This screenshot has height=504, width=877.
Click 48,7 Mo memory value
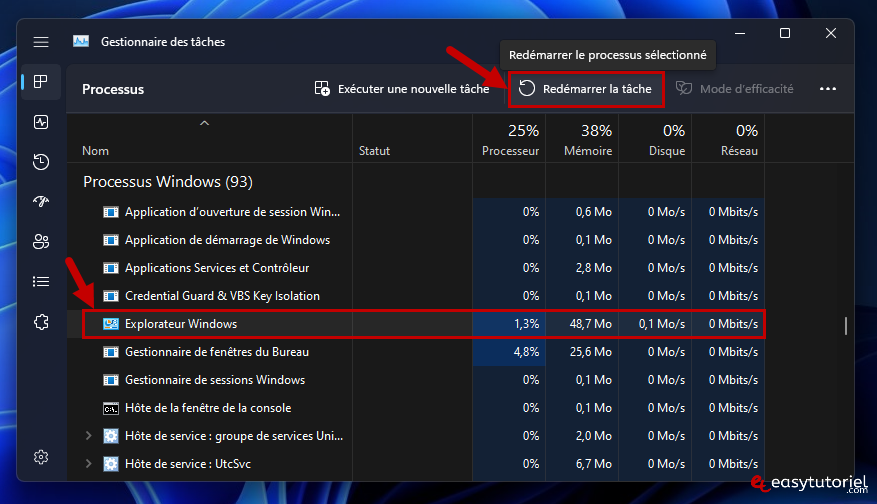[591, 324]
